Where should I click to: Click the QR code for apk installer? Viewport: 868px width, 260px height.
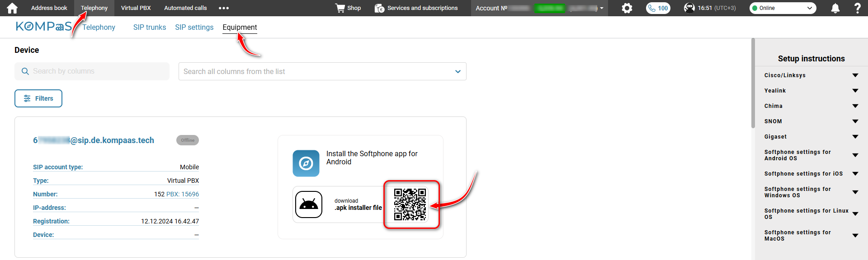(410, 204)
